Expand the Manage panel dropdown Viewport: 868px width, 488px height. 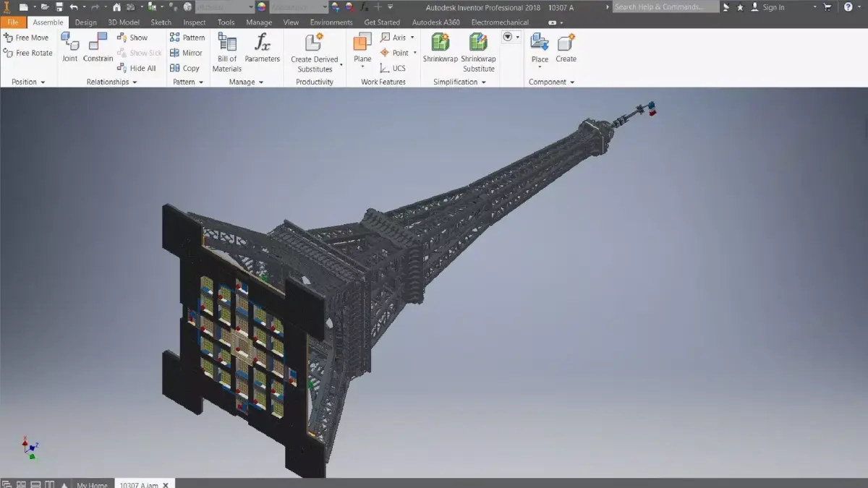(260, 82)
